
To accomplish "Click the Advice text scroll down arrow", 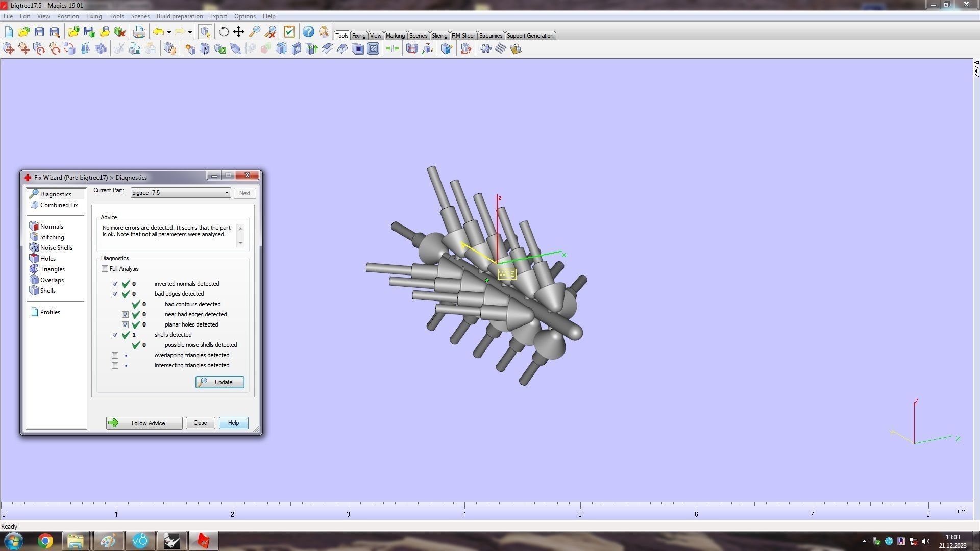I will pos(240,243).
